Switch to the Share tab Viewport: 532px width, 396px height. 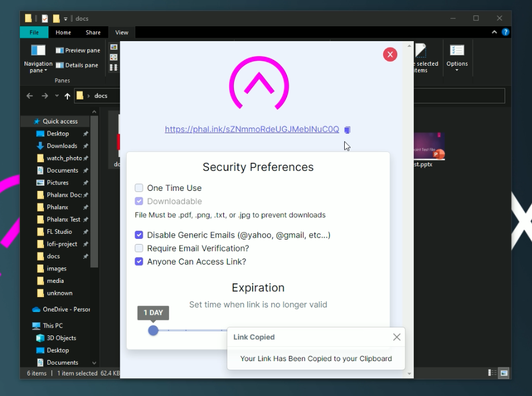coord(93,32)
